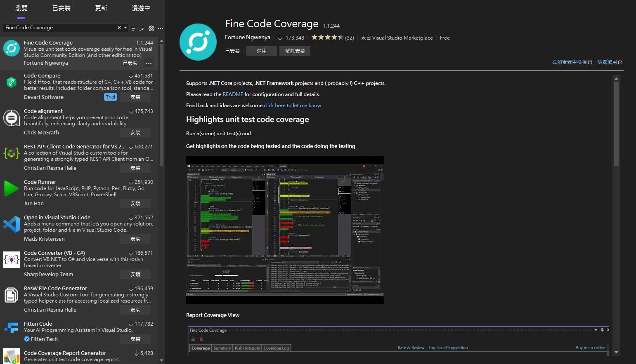Open the 在瀏覽器中檢視 link
The width and height of the screenshot is (636, 364).
(570, 62)
